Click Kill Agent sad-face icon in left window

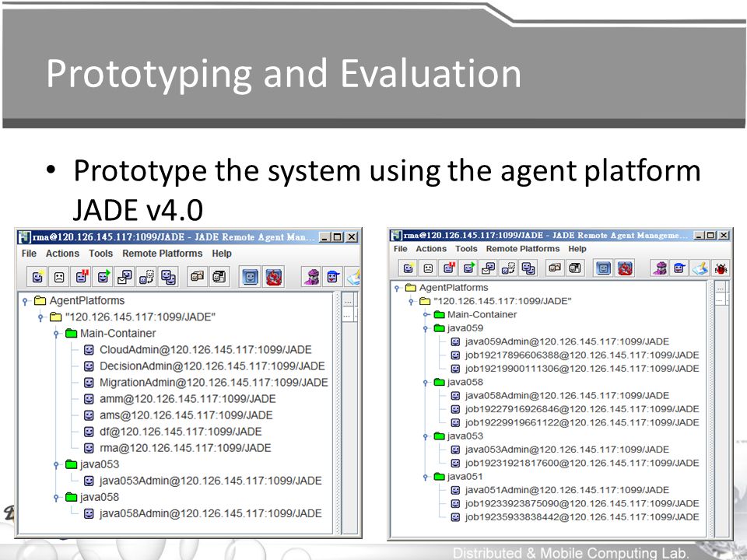59,277
